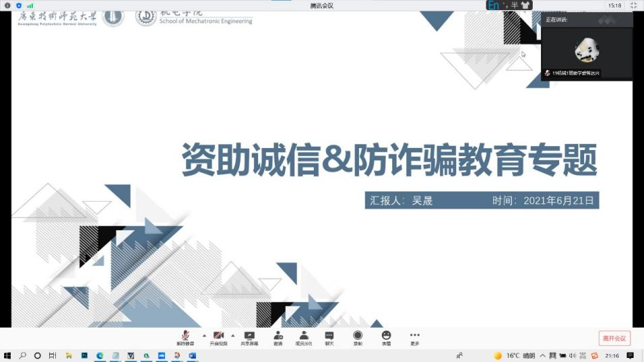The image size is (644, 362).
Task: Unmute the microphone (解除静音)
Action: (x=185, y=337)
